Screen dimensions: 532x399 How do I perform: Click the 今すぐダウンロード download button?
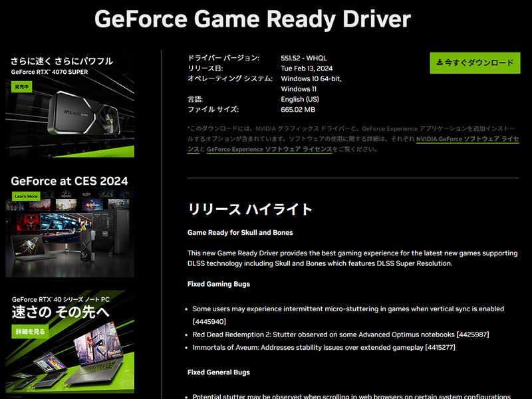pos(475,63)
